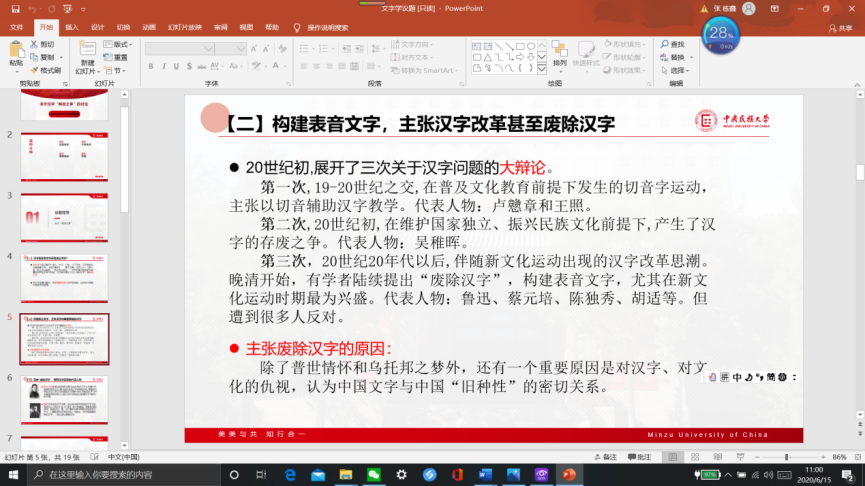Toggle Bold formatting
This screenshot has width=865, height=486.
[x=150, y=67]
